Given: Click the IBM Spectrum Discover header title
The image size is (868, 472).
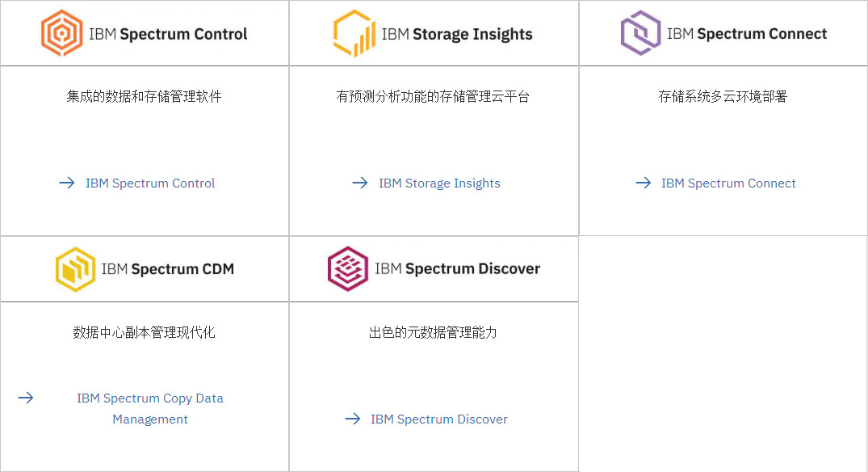Looking at the screenshot, I should pos(457,268).
